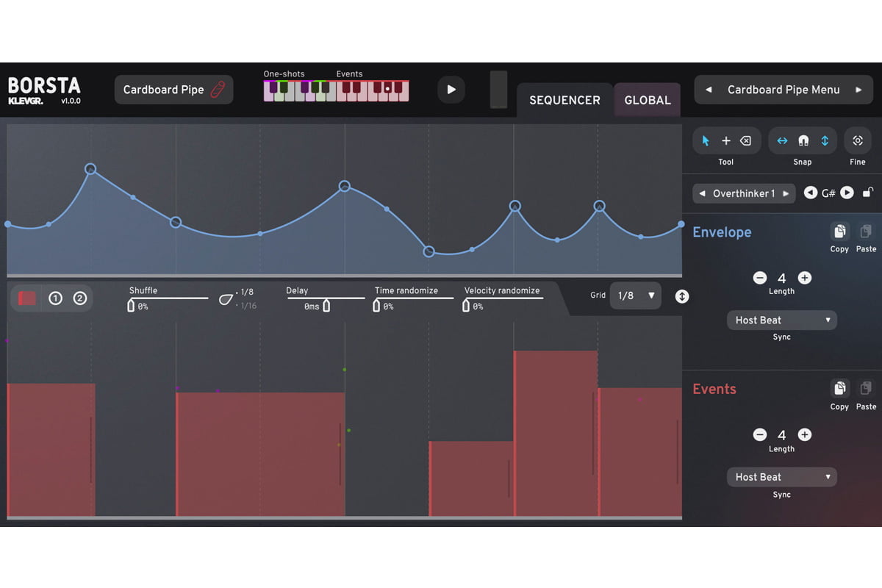Click the lowest envelope curve node
The height and width of the screenshot is (588, 882).
pos(429,251)
